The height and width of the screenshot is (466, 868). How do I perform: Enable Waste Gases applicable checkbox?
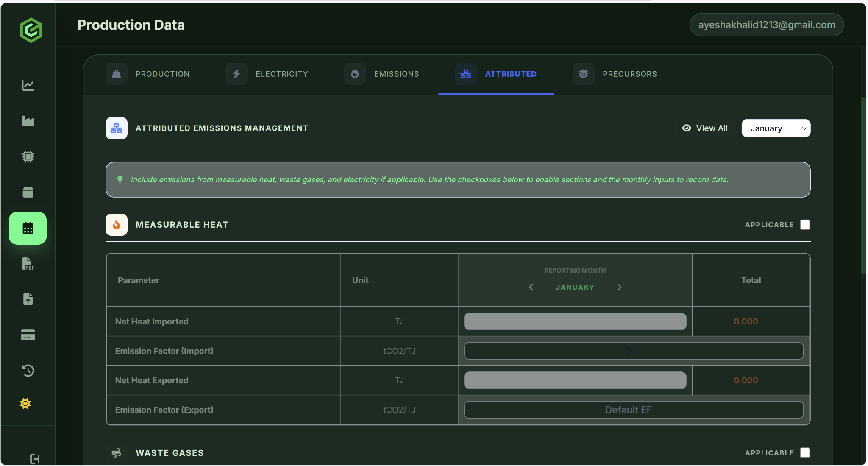[x=805, y=452]
